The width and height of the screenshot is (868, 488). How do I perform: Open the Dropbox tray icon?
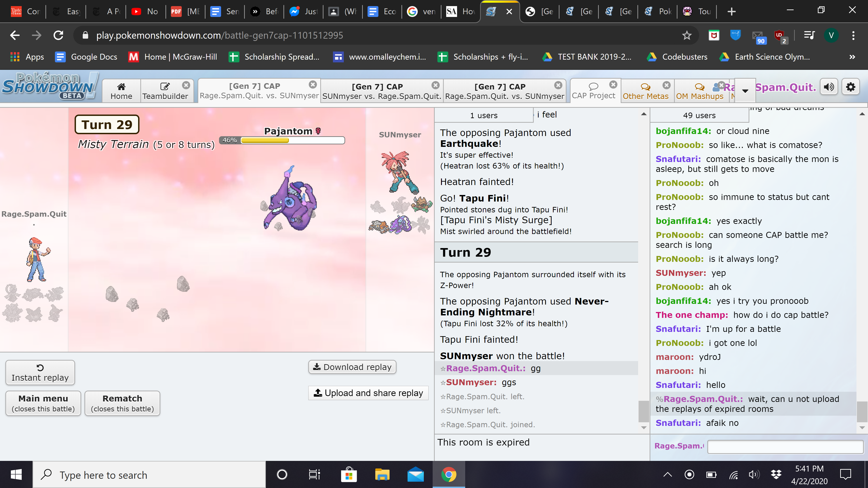[x=776, y=474]
